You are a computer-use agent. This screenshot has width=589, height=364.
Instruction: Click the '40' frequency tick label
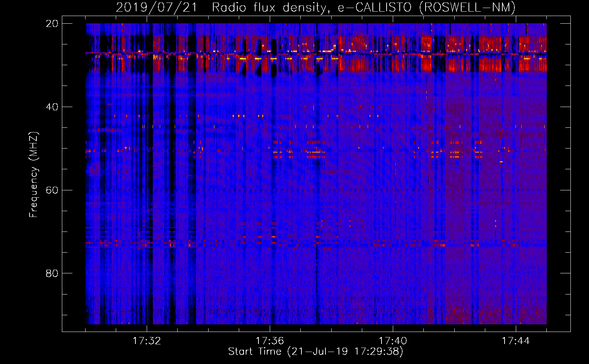coord(52,107)
